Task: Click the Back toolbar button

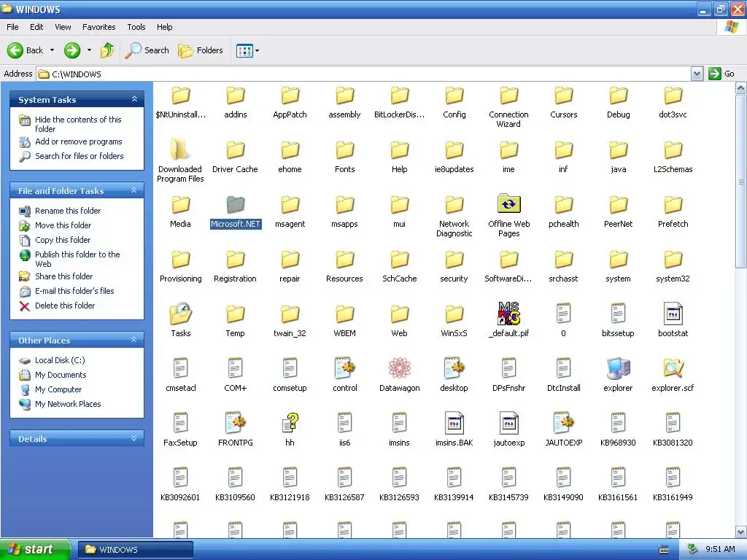Action: click(x=26, y=50)
